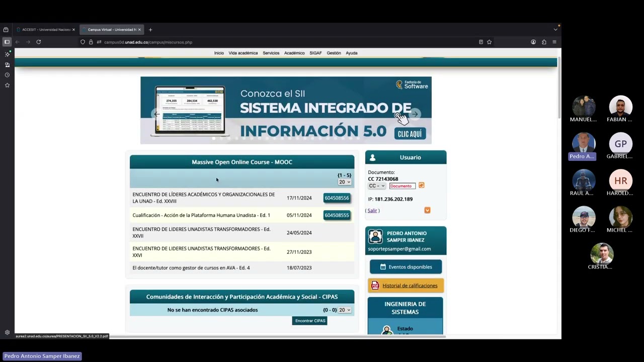Toggle the browser sidebar panel button
This screenshot has width=644, height=362.
click(x=7, y=42)
